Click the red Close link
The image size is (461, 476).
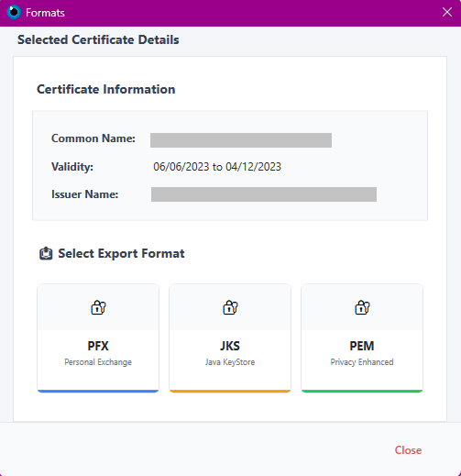(x=408, y=450)
